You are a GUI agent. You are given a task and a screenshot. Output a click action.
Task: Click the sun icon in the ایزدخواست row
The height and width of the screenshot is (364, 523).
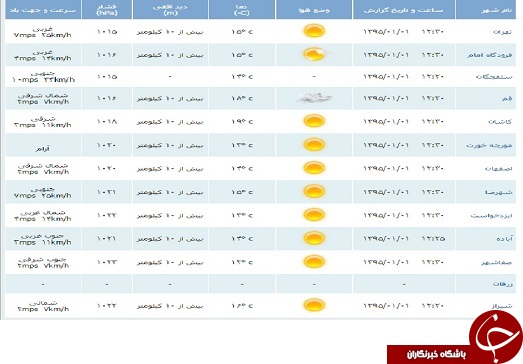pyautogui.click(x=314, y=215)
